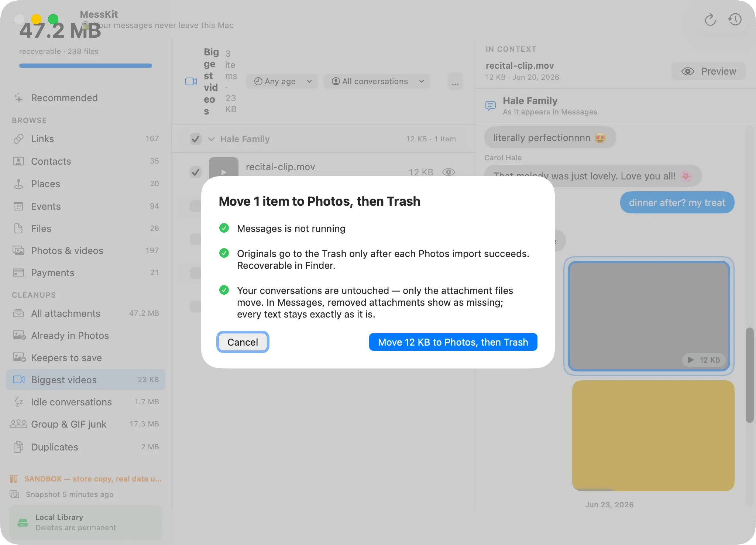Click 'Snapshot 5 minutes ago' status text
This screenshot has height=545, width=756.
(x=70, y=494)
